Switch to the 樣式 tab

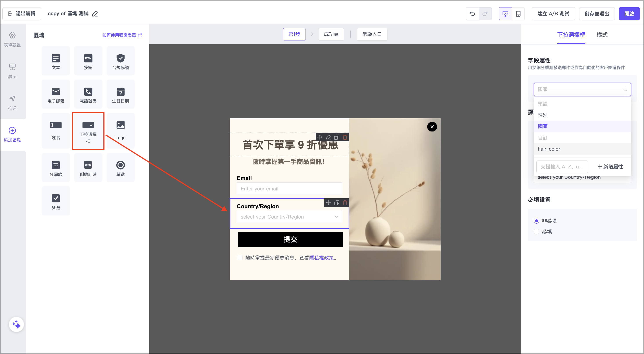602,35
